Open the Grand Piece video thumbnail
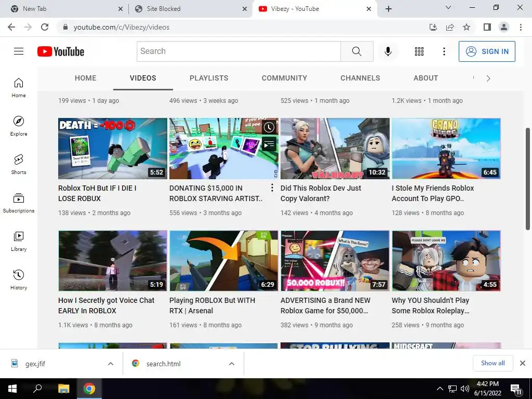Screen dimensions: 532x399 (446, 149)
